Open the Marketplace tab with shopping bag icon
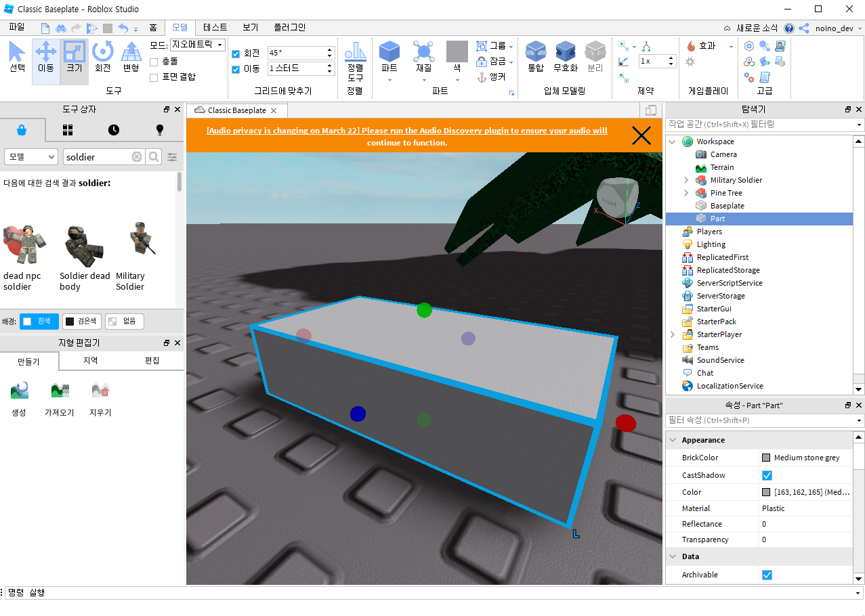This screenshot has width=865, height=616. (x=22, y=129)
